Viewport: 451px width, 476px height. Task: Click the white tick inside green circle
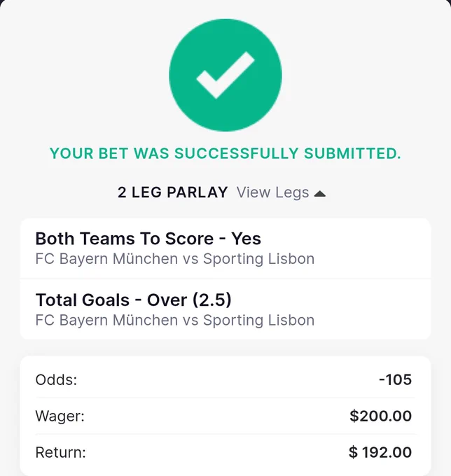pyautogui.click(x=225, y=76)
